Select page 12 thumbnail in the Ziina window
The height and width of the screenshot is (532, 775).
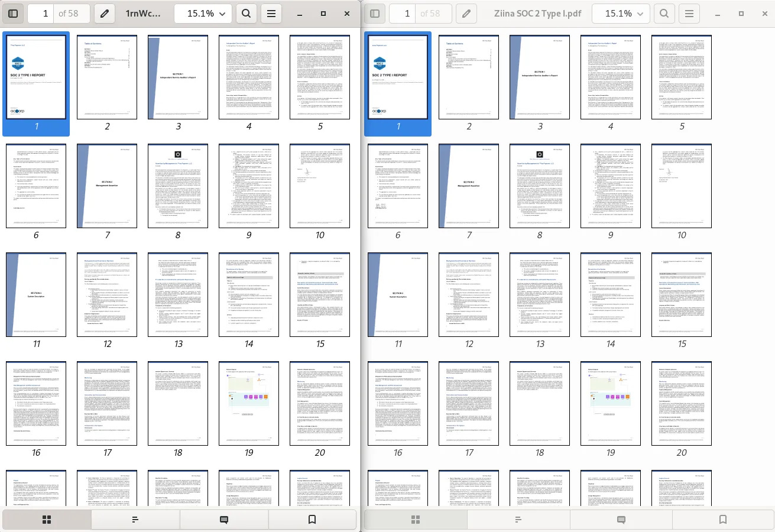click(x=469, y=295)
